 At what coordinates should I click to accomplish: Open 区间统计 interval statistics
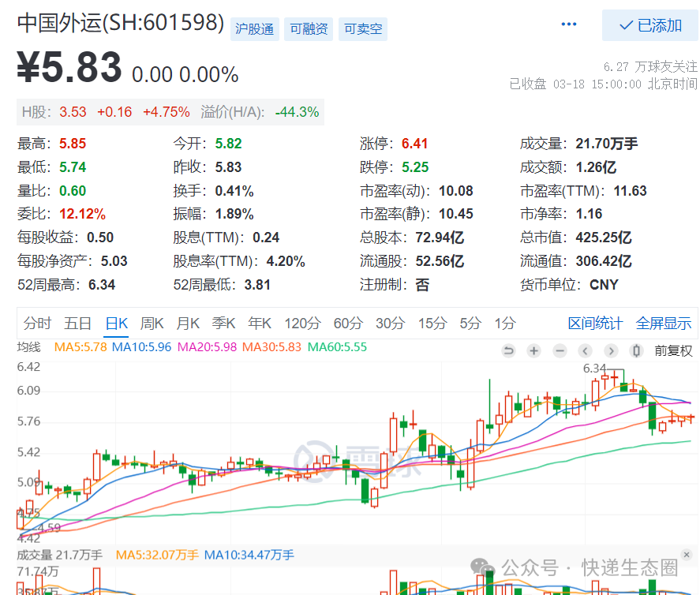(595, 324)
